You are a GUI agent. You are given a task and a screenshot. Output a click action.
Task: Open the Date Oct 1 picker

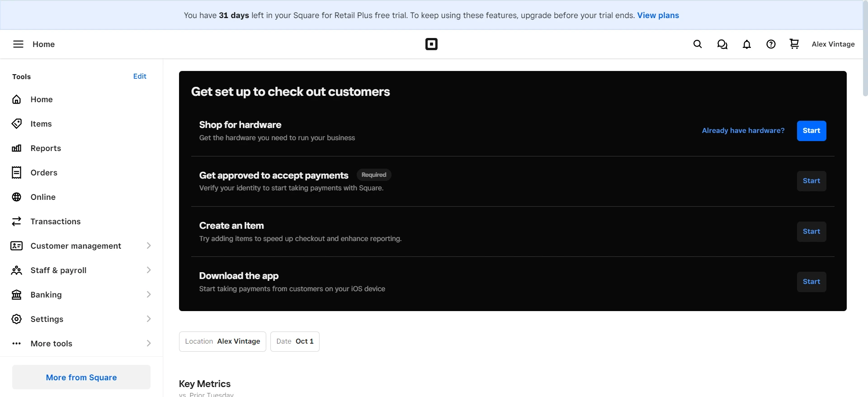[x=295, y=341]
